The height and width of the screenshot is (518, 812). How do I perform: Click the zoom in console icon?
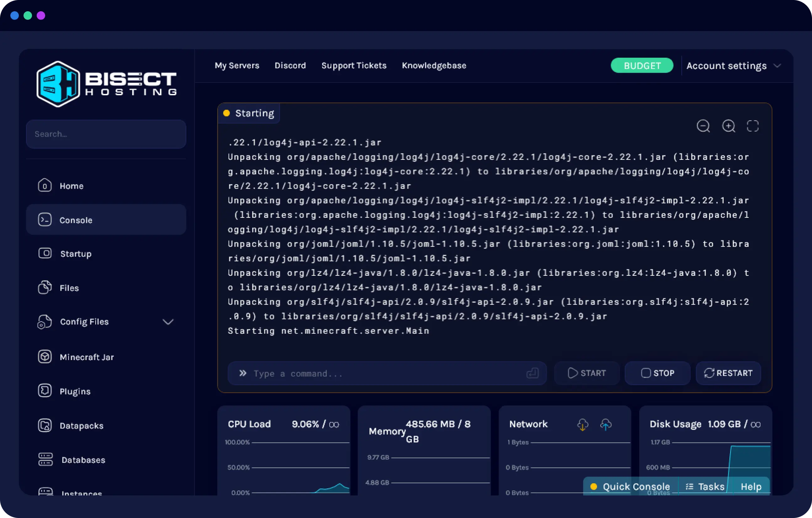729,125
